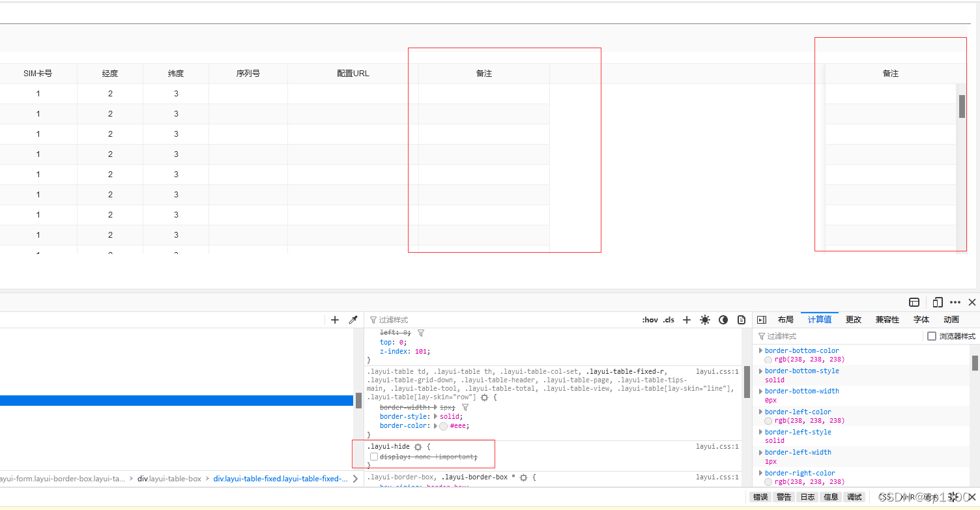Check display: none !important in .layui-hide rule
This screenshot has width=980, height=510.
point(374,457)
